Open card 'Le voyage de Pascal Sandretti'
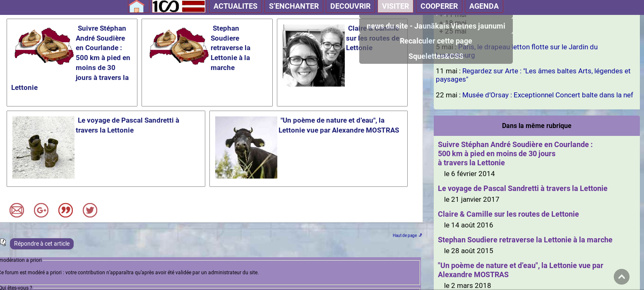 (106, 149)
